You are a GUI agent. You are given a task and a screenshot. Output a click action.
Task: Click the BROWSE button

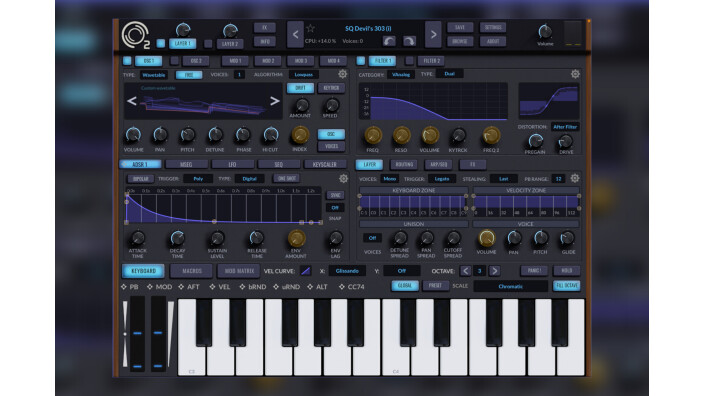click(460, 41)
